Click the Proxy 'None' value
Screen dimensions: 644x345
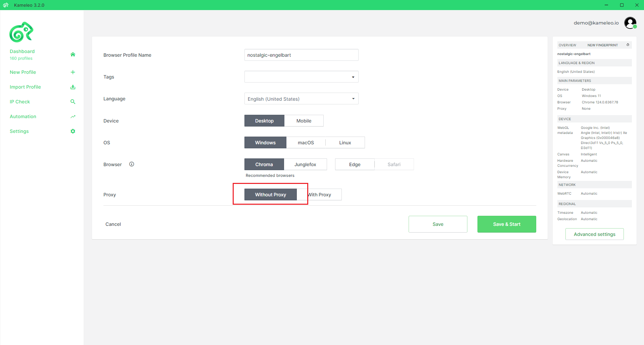[x=586, y=109]
